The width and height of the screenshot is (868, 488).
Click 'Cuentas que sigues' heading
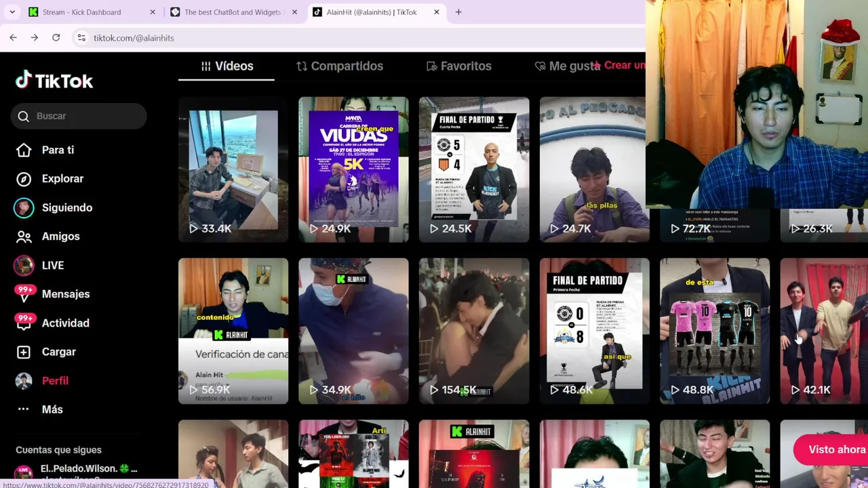click(58, 450)
